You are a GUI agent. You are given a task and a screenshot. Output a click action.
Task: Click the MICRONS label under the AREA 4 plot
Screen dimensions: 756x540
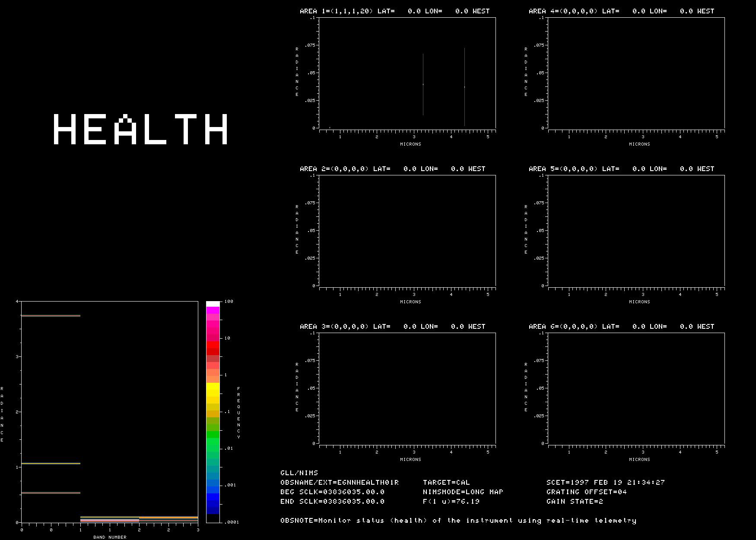coord(639,144)
